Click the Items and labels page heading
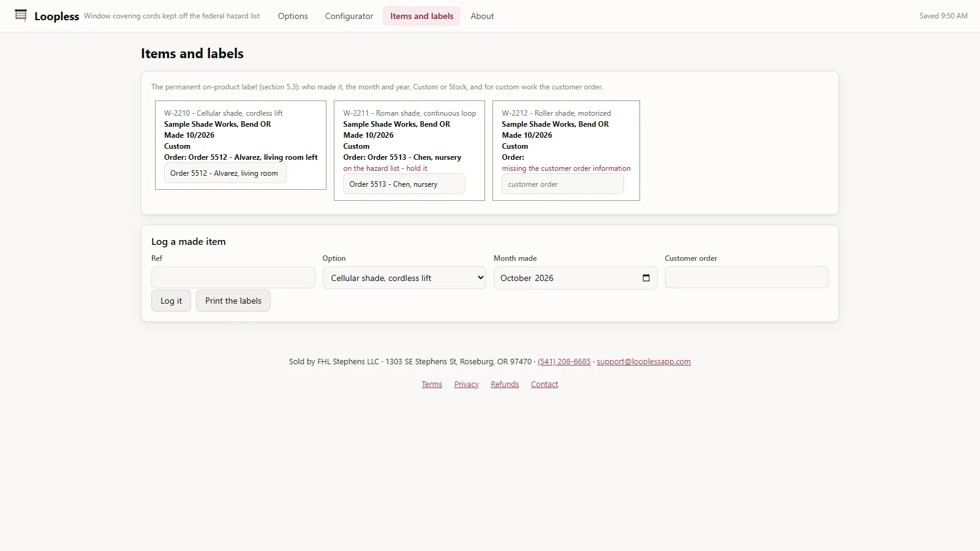This screenshot has height=551, width=980. click(192, 54)
